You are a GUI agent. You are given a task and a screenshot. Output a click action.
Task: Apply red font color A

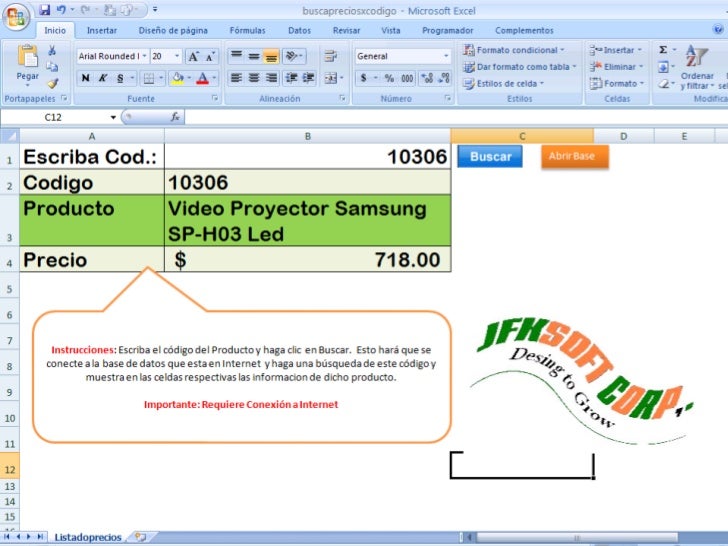(202, 78)
